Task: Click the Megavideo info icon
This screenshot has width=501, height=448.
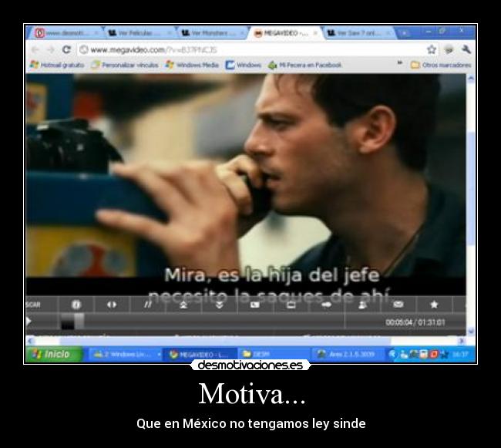Action: tap(76, 305)
